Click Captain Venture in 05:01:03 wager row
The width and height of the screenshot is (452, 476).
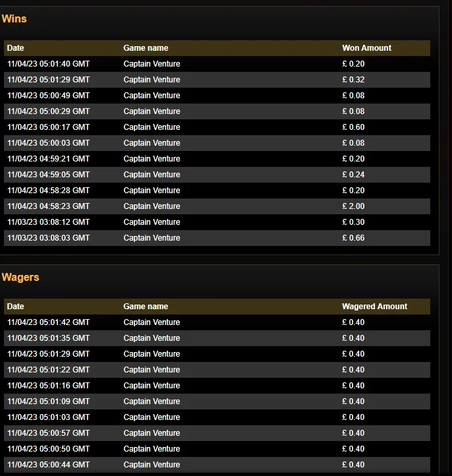pyautogui.click(x=152, y=417)
